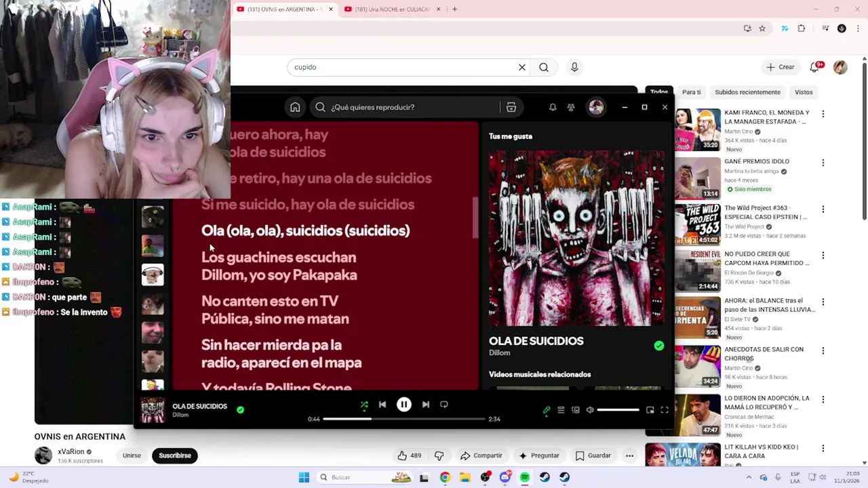Like the video with thumbs up 489
The image size is (868, 488).
(409, 455)
